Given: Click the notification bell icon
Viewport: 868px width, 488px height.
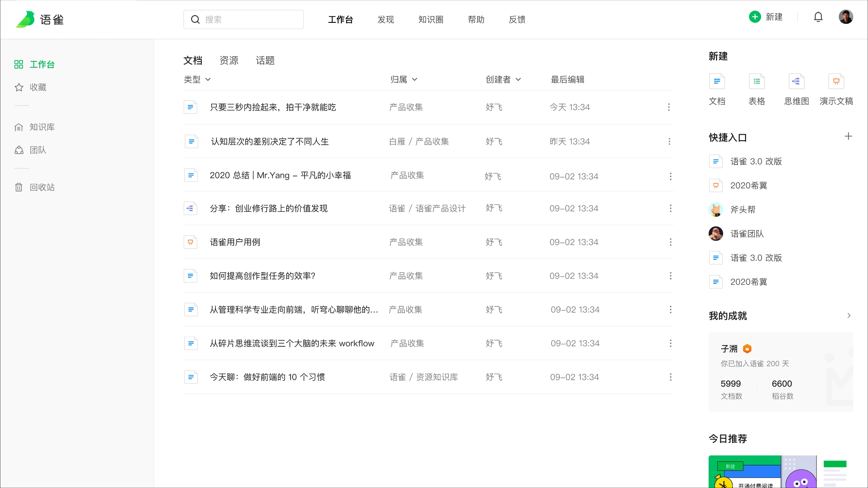Looking at the screenshot, I should point(818,17).
